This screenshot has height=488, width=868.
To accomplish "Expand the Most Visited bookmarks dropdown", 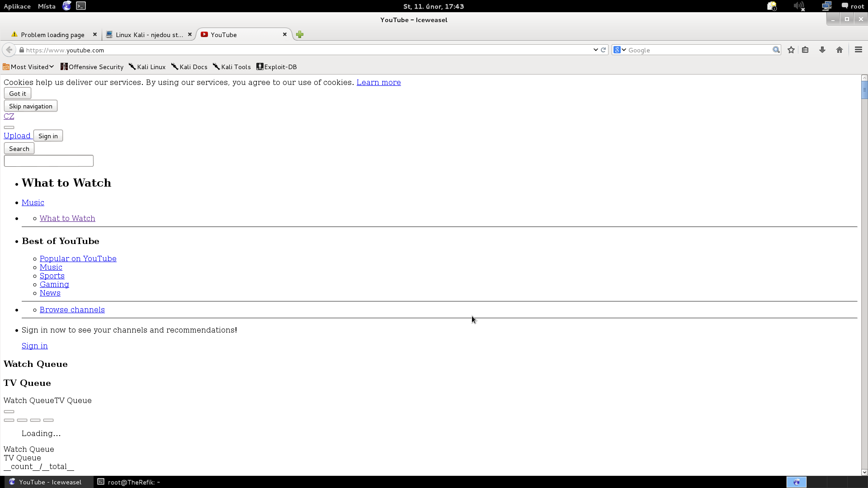I will [29, 67].
